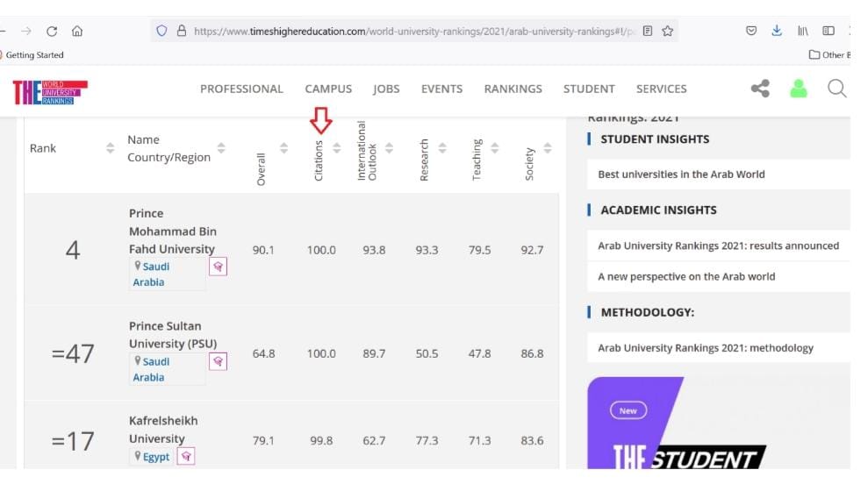The width and height of the screenshot is (868, 484).
Task: Sort table by Overall score arrows
Action: pyautogui.click(x=283, y=148)
